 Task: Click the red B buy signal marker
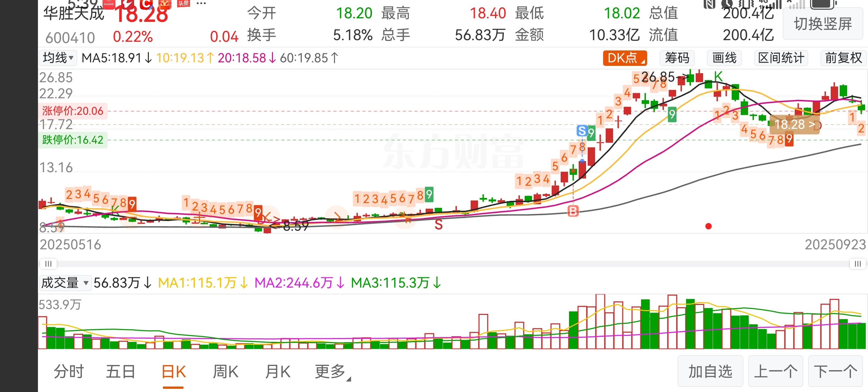click(573, 211)
